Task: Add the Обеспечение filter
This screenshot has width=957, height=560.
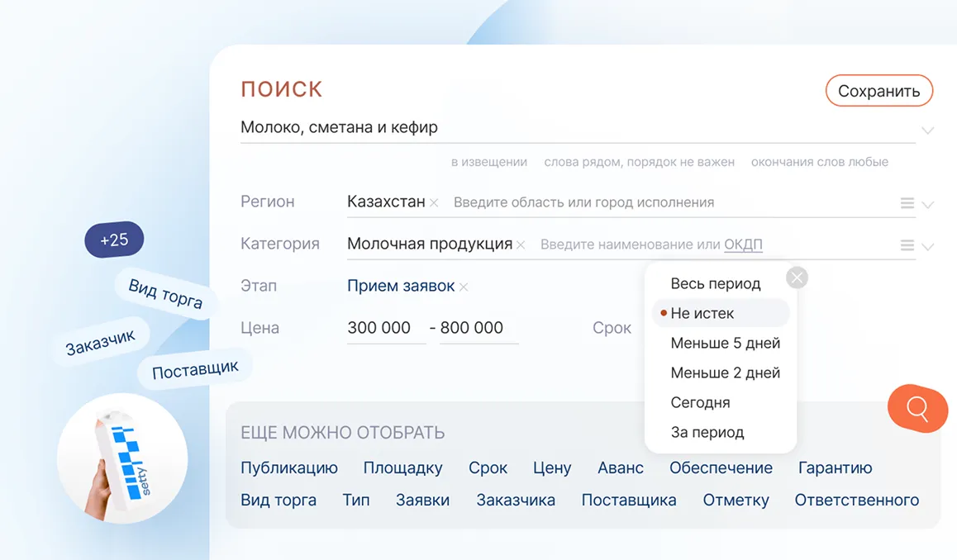Action: tap(721, 467)
